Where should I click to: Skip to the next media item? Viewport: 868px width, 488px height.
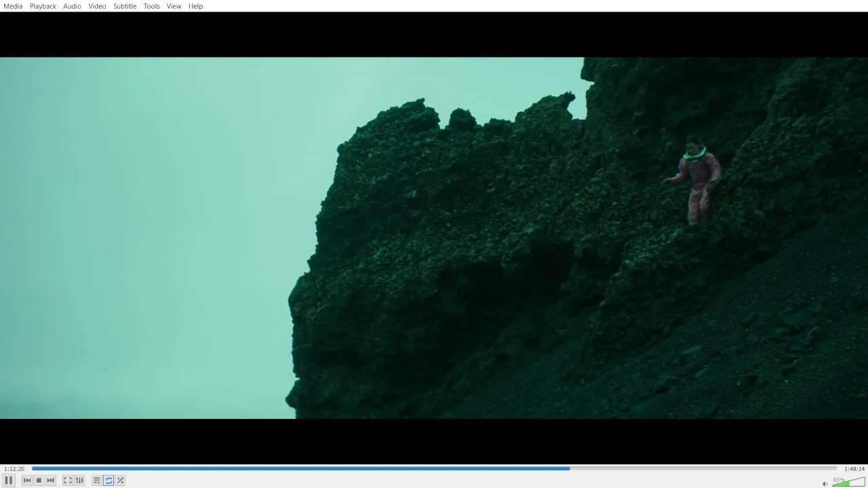click(x=51, y=481)
